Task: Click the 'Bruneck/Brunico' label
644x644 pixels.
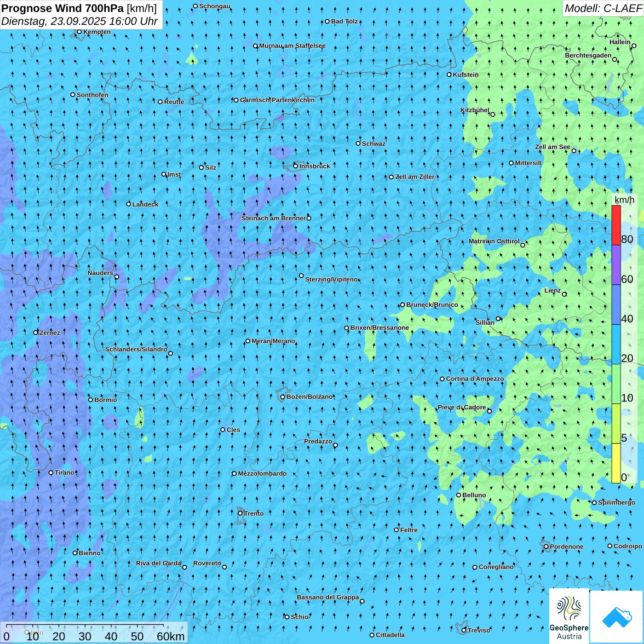Action: (x=432, y=305)
